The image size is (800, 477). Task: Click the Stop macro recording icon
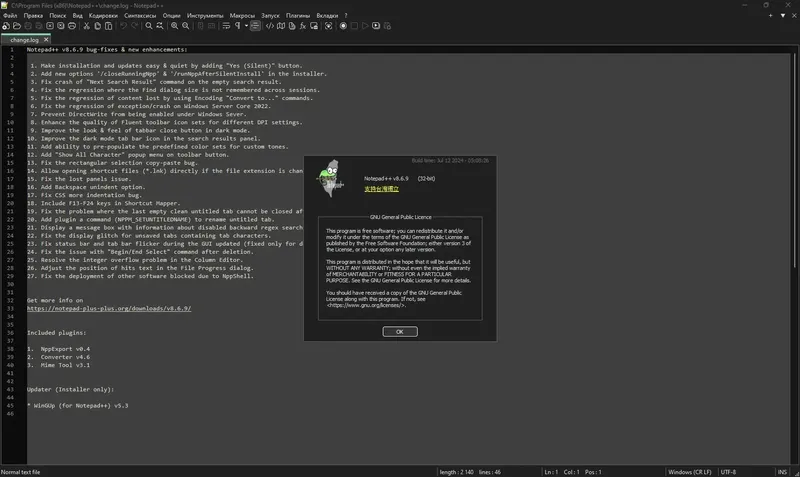click(x=354, y=26)
